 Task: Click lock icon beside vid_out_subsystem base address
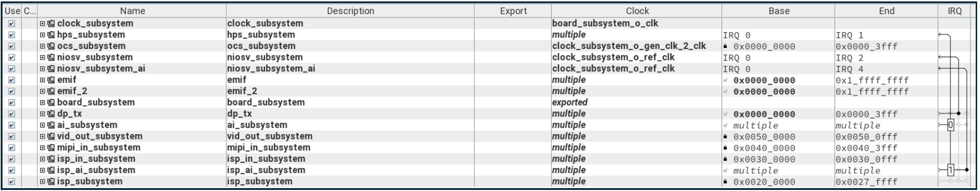726,137
